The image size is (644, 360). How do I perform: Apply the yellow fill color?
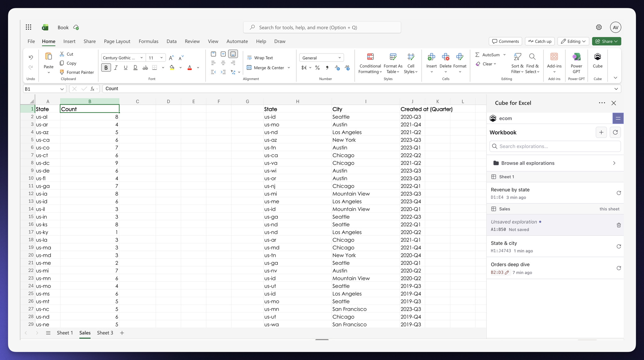coord(172,68)
